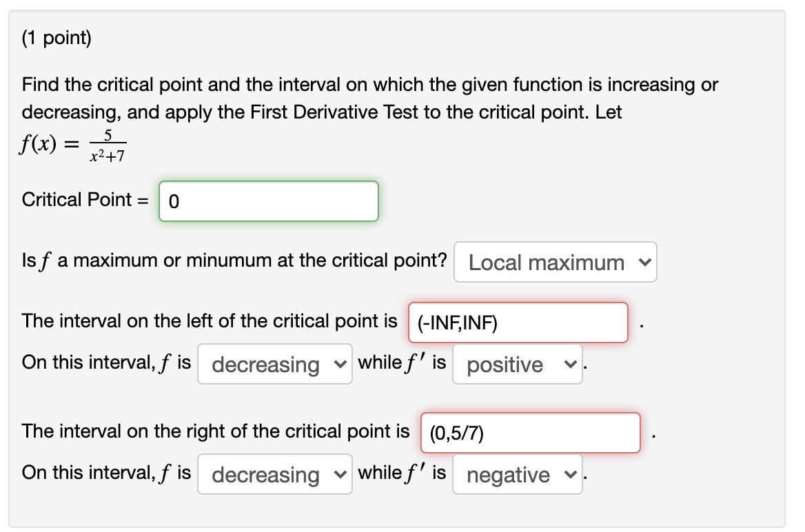The image size is (805, 532).
Task: Click the chevron on left interval's decreasing dropdown
Action: pyautogui.click(x=339, y=365)
